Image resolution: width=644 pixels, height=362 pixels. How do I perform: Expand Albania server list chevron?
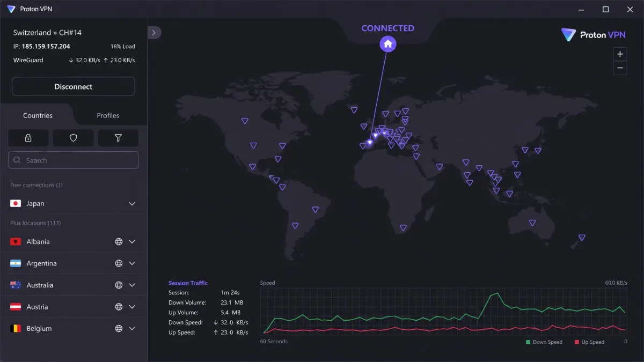point(132,242)
